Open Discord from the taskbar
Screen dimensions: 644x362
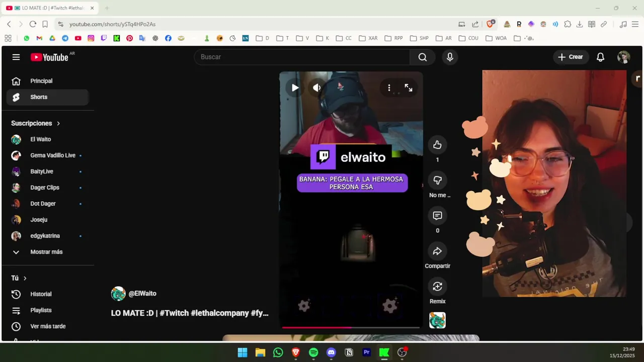pyautogui.click(x=331, y=352)
